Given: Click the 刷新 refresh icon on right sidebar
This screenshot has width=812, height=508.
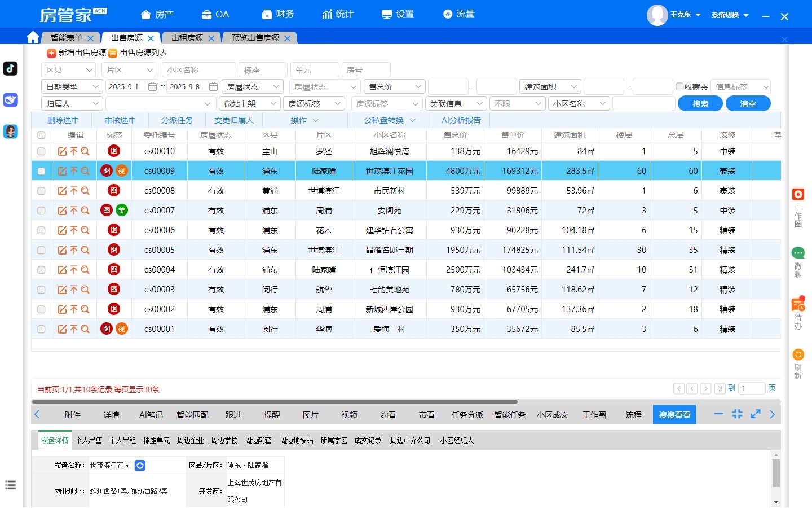Looking at the screenshot, I should click(798, 355).
